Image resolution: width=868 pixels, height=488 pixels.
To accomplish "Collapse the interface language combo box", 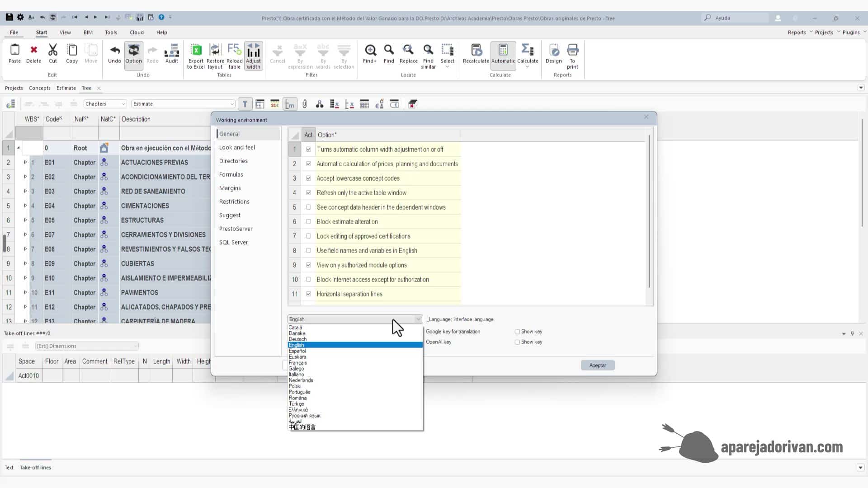I will 355,319.
